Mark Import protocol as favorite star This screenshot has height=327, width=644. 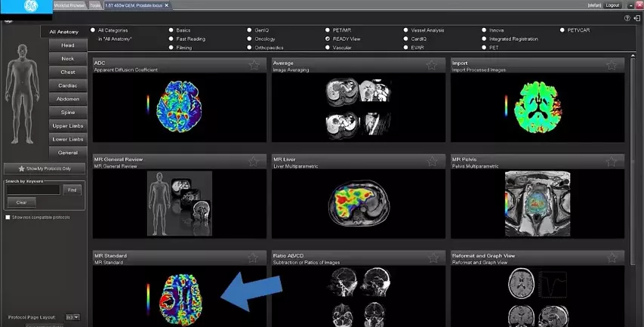tap(611, 65)
